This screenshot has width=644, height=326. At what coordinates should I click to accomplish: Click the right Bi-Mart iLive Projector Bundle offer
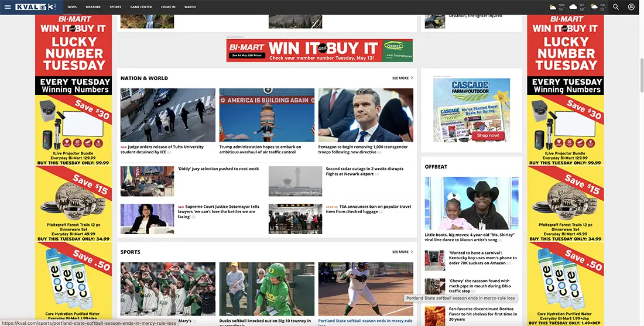[566, 131]
